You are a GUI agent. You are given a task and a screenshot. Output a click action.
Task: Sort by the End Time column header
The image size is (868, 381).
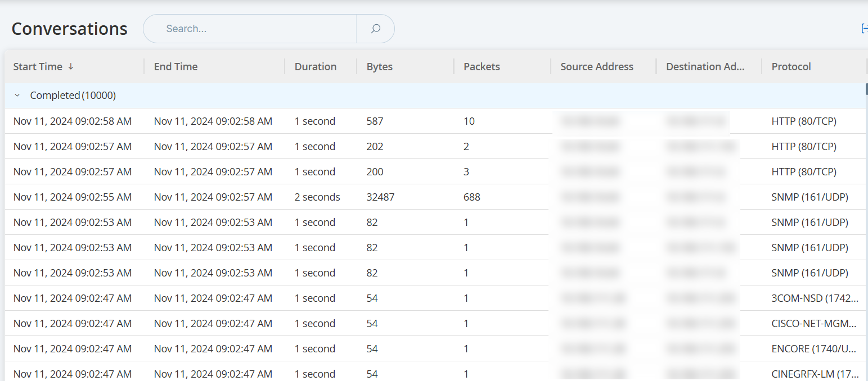(176, 67)
